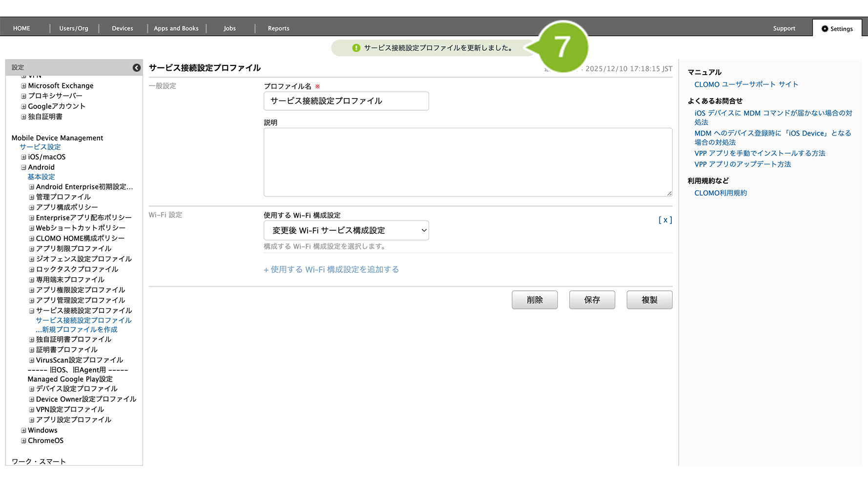Select ...新規プロファイルを作成 in sidebar
The width and height of the screenshot is (868, 488).
click(x=77, y=330)
